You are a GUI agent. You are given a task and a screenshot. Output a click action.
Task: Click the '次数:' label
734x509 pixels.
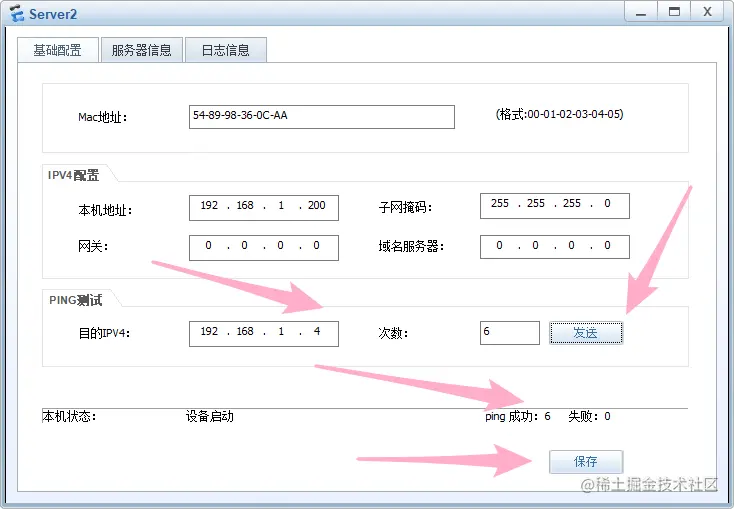pyautogui.click(x=393, y=333)
